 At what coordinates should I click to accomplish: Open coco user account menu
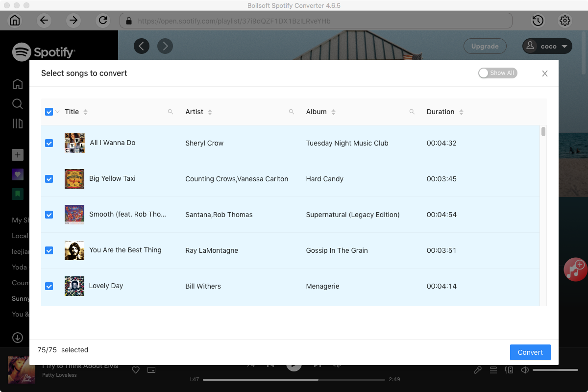point(547,46)
